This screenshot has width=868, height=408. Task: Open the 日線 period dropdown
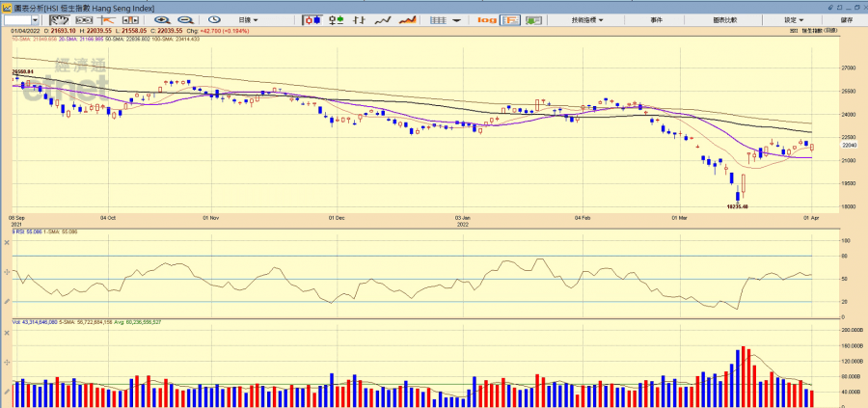click(x=249, y=19)
